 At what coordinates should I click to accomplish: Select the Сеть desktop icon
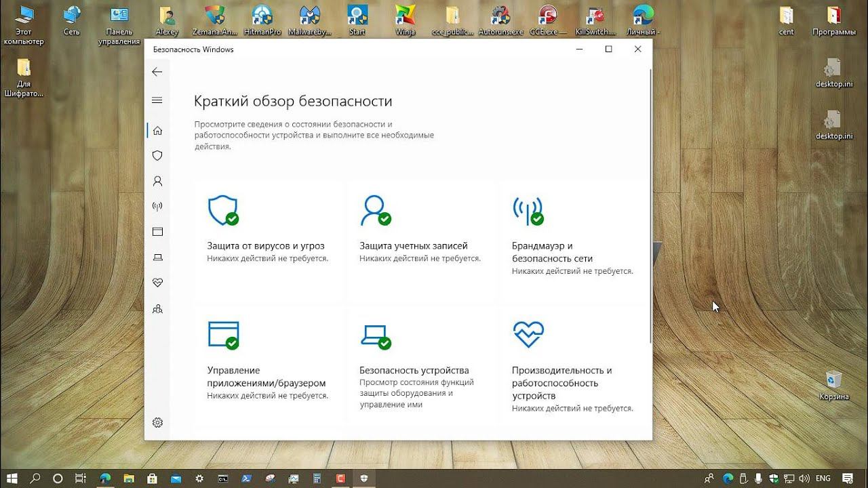point(71,21)
